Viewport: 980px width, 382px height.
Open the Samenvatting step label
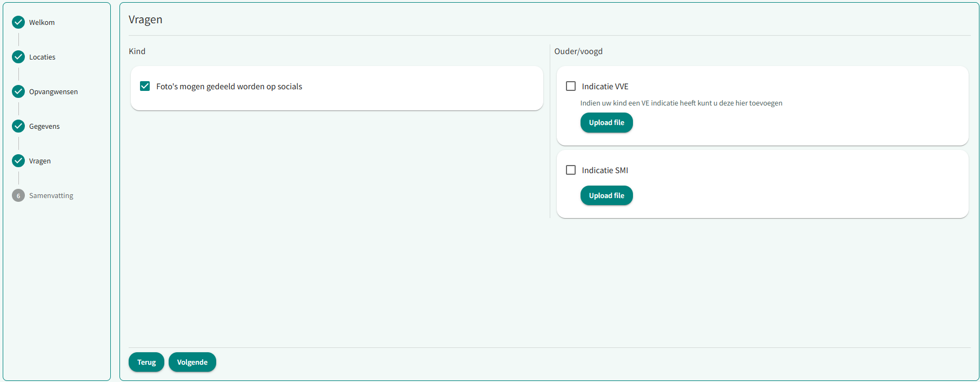point(51,195)
